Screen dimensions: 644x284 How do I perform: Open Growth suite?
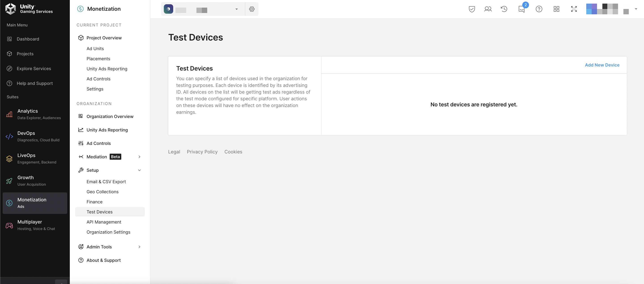click(x=35, y=181)
